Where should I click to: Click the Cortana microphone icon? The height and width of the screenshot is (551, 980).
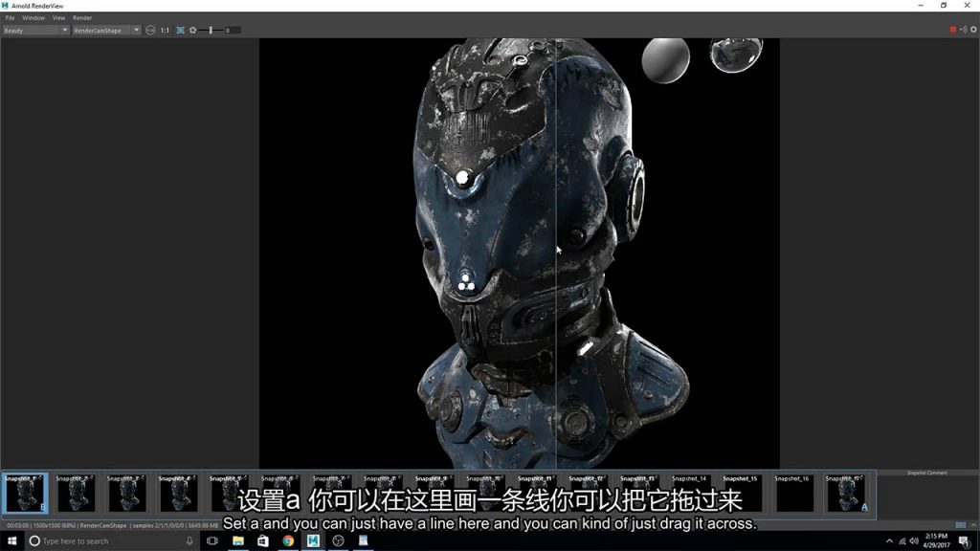coord(189,541)
